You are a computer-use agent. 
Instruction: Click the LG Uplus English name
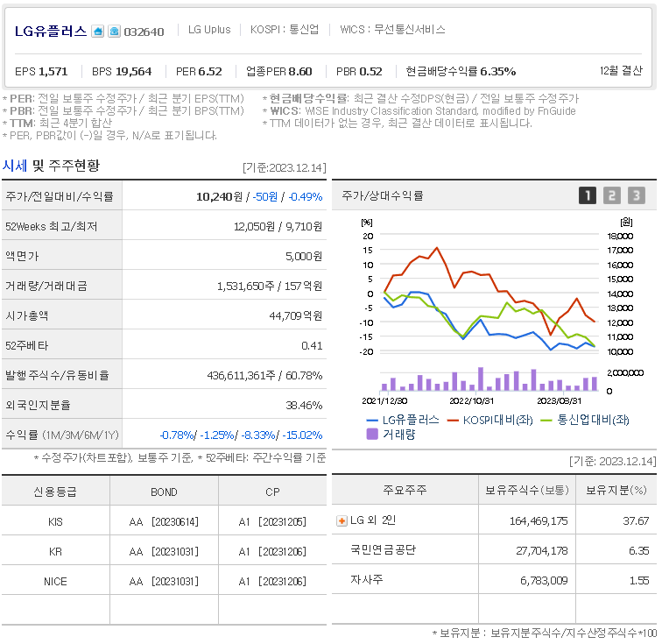209,30
